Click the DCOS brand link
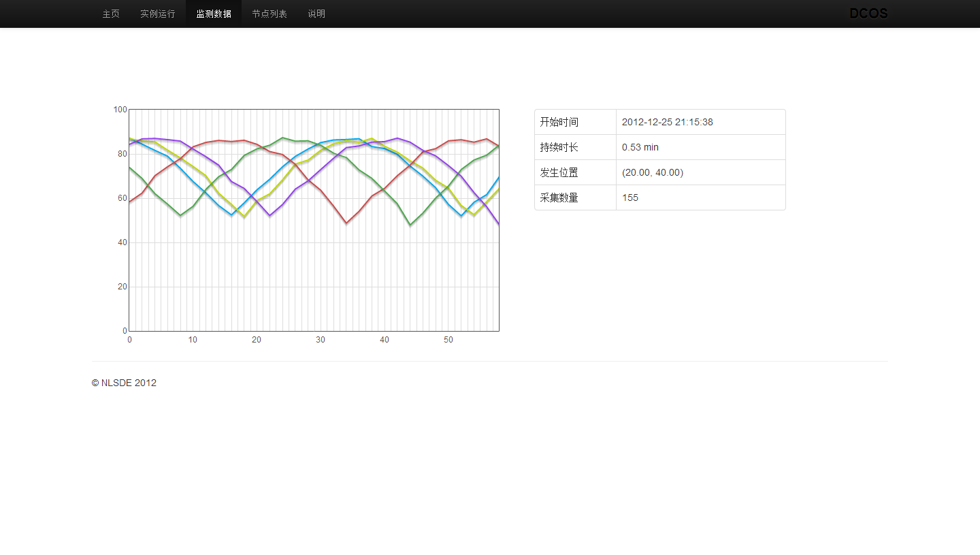This screenshot has height=555, width=980. tap(868, 14)
